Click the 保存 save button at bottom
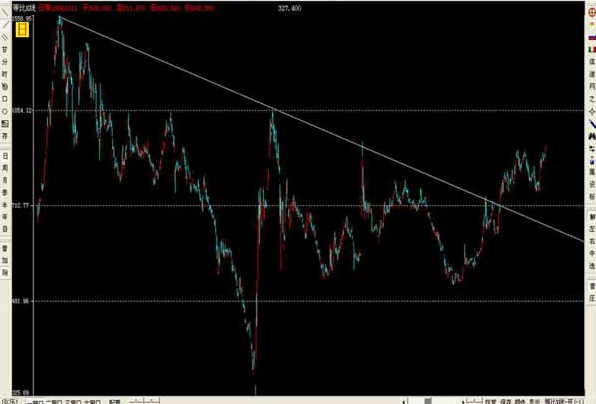Screen dimensions: 596x404 [x=506, y=401]
